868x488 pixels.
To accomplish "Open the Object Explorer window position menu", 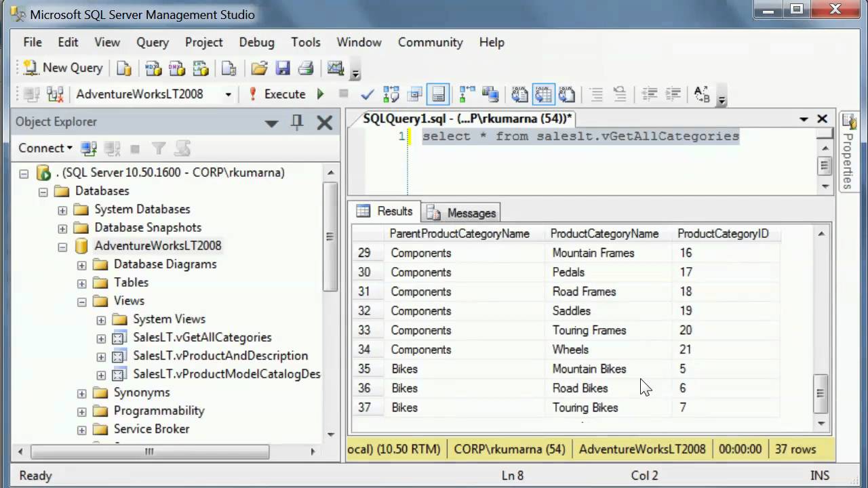I will (271, 123).
